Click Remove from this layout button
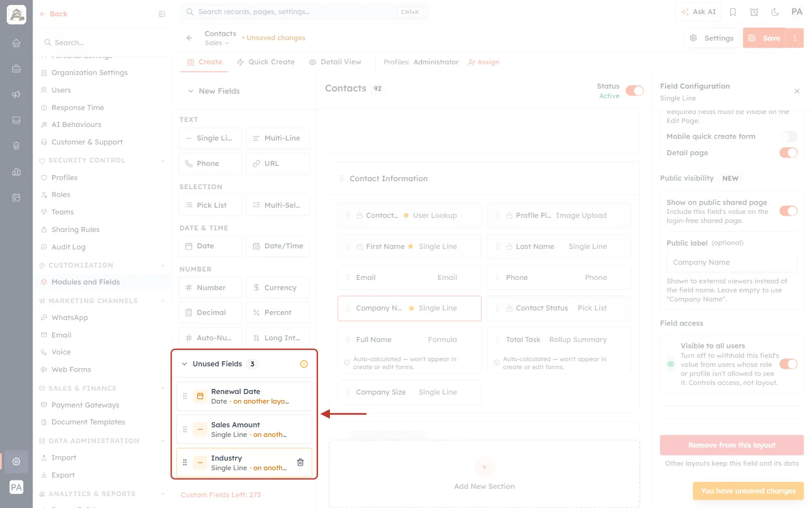812x508 pixels. (732, 445)
